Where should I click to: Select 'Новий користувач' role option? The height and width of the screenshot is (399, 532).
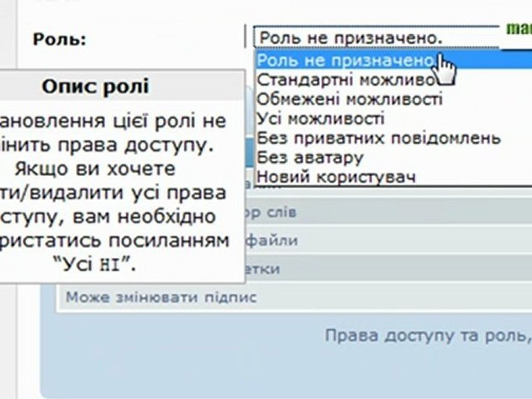[394, 177]
